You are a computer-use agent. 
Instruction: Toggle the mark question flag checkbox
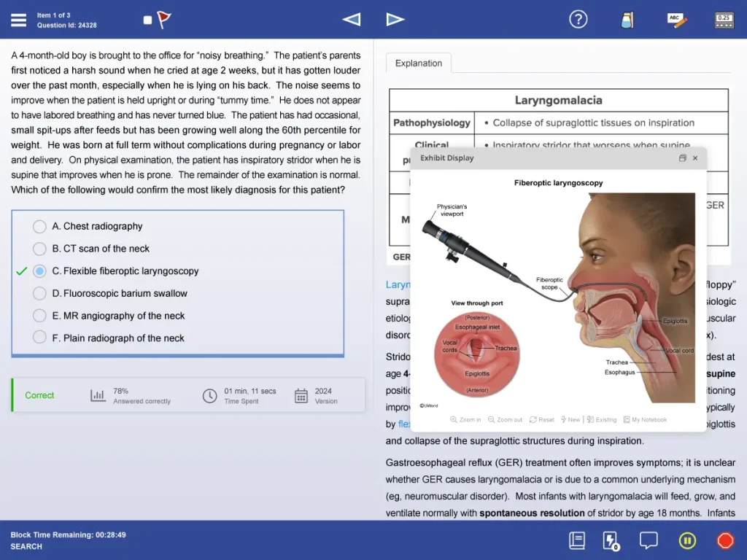pyautogui.click(x=148, y=20)
